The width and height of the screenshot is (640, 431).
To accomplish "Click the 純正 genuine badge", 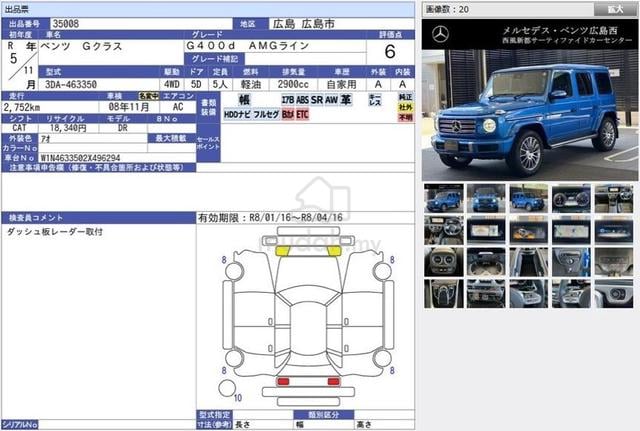I will coord(406,97).
